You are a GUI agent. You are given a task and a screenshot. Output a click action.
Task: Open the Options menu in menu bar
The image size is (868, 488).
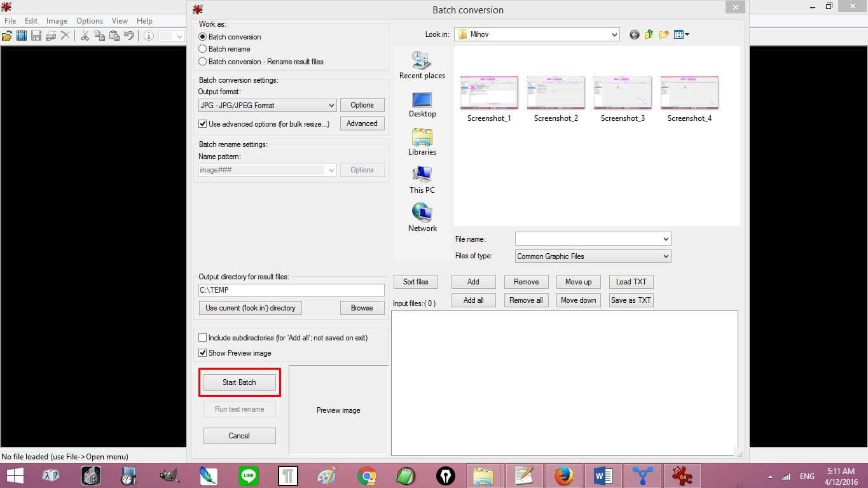pos(90,21)
